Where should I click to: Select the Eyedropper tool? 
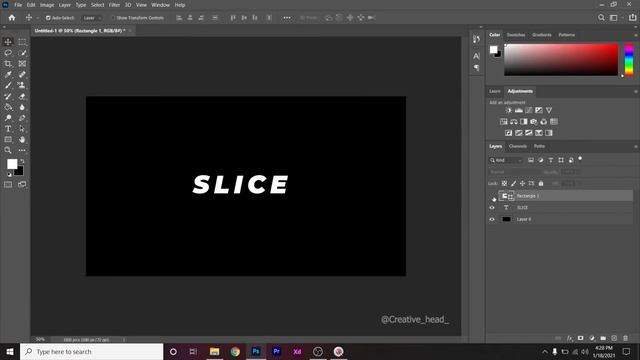click(8, 74)
